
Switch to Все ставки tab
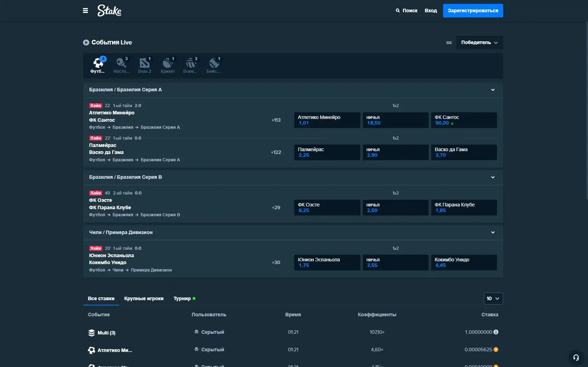point(101,298)
